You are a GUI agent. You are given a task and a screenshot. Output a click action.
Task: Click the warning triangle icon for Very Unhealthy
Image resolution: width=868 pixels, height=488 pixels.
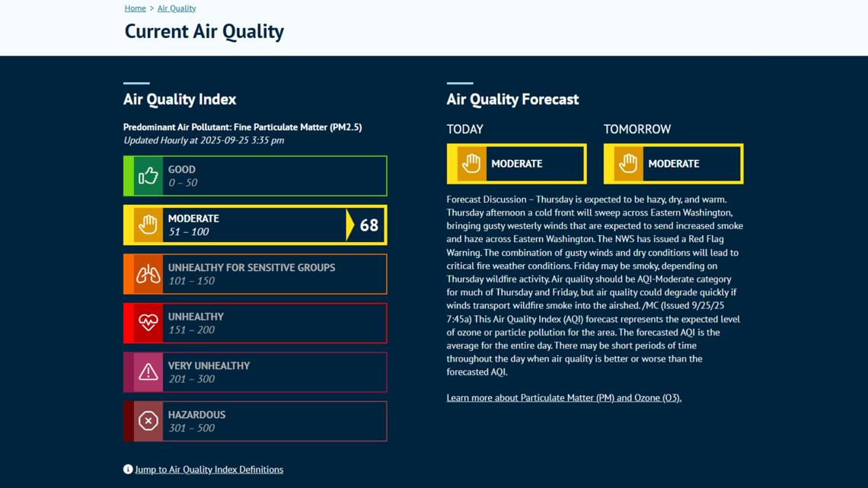pos(148,372)
